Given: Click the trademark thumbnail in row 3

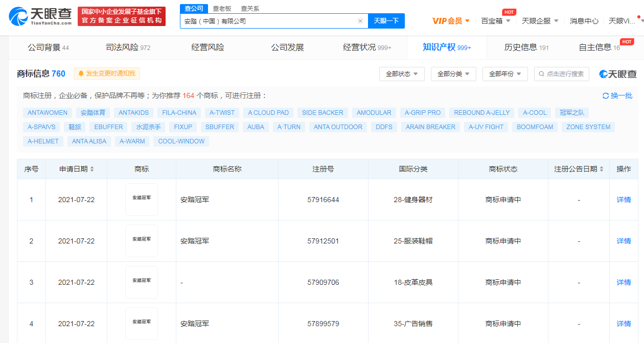Looking at the screenshot, I should 141,282.
